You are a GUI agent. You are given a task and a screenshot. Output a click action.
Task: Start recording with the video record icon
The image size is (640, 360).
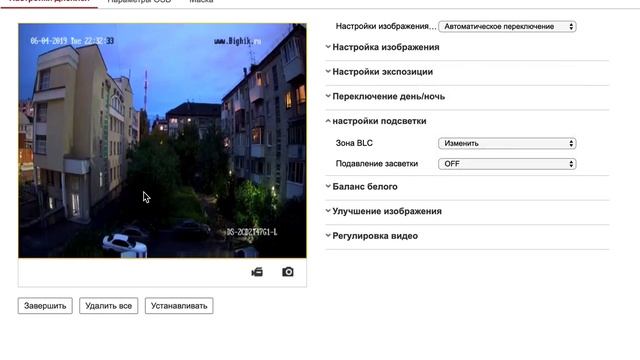point(257,272)
